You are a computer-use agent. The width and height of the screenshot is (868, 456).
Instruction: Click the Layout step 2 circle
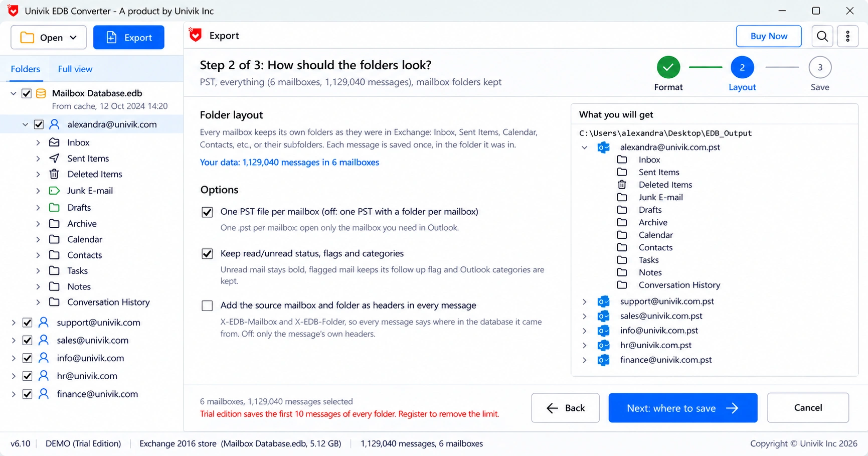pyautogui.click(x=742, y=67)
